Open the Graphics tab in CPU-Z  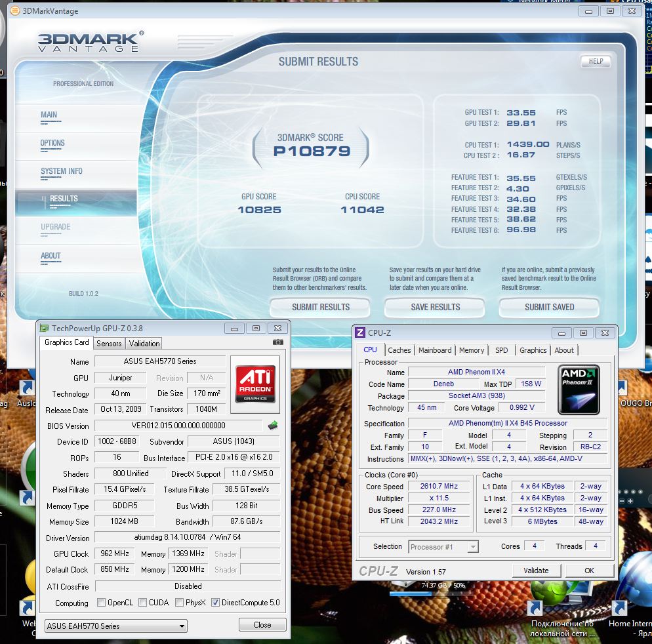(x=533, y=350)
